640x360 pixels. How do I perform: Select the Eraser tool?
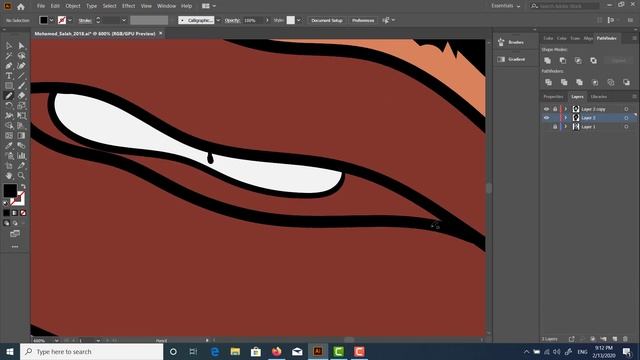tap(22, 96)
